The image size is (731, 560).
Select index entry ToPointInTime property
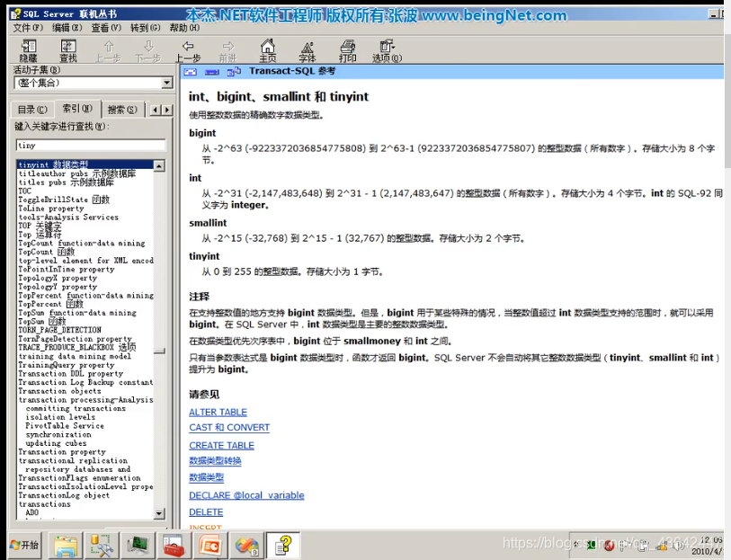click(x=67, y=270)
